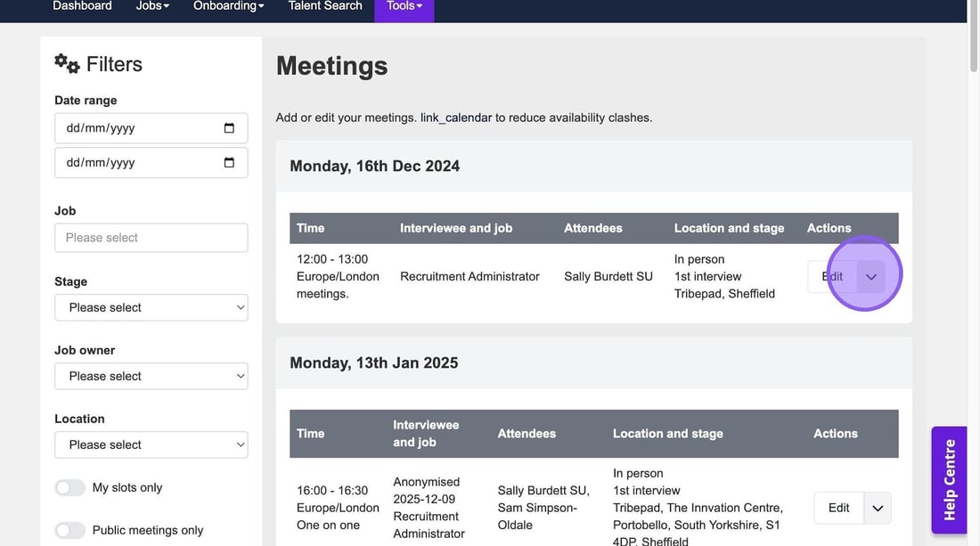Click the Filters gears icon
980x546 pixels.
point(67,63)
